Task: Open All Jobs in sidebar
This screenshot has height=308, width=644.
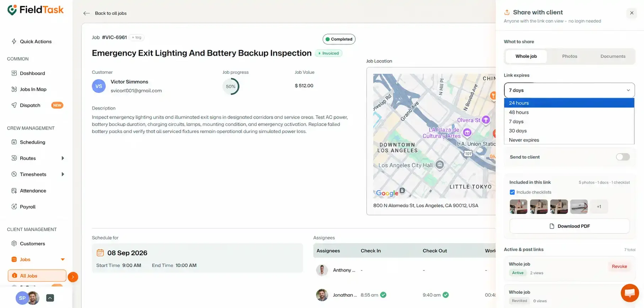Action: pos(37,276)
